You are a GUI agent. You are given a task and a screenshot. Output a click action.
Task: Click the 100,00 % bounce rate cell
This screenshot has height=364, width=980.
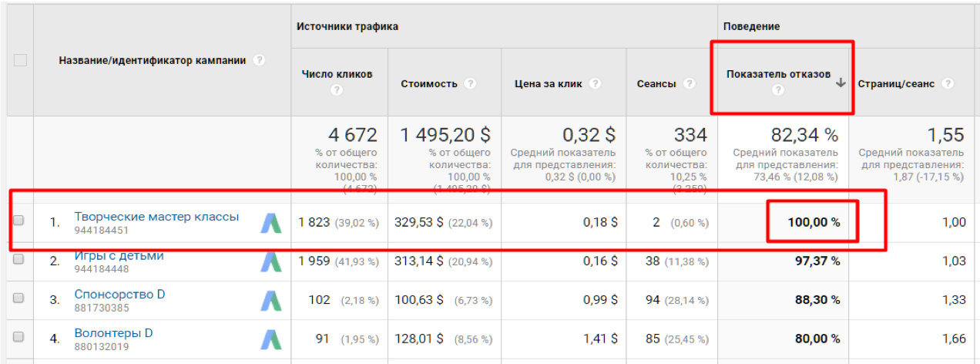tap(813, 222)
